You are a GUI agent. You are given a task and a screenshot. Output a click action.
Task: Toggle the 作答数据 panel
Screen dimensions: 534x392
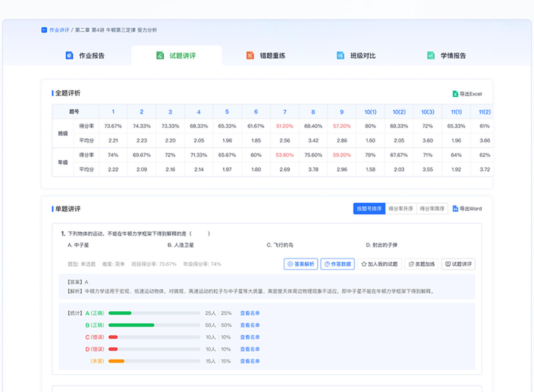(x=337, y=264)
